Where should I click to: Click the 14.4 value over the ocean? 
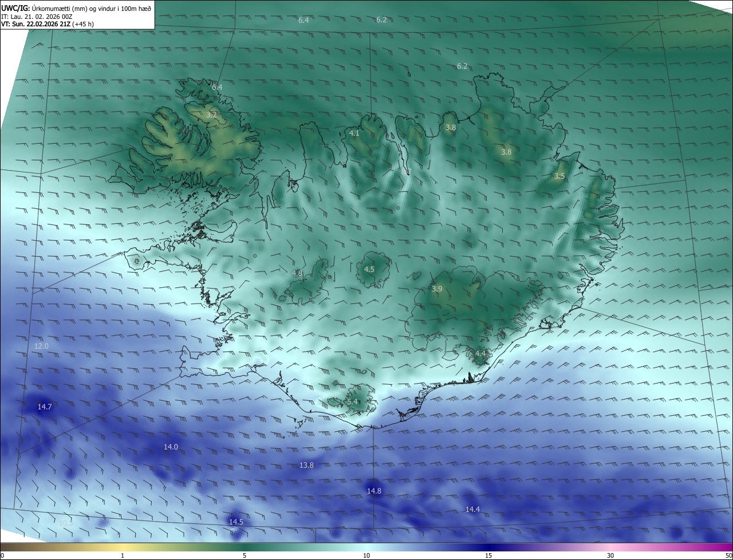(x=472, y=510)
